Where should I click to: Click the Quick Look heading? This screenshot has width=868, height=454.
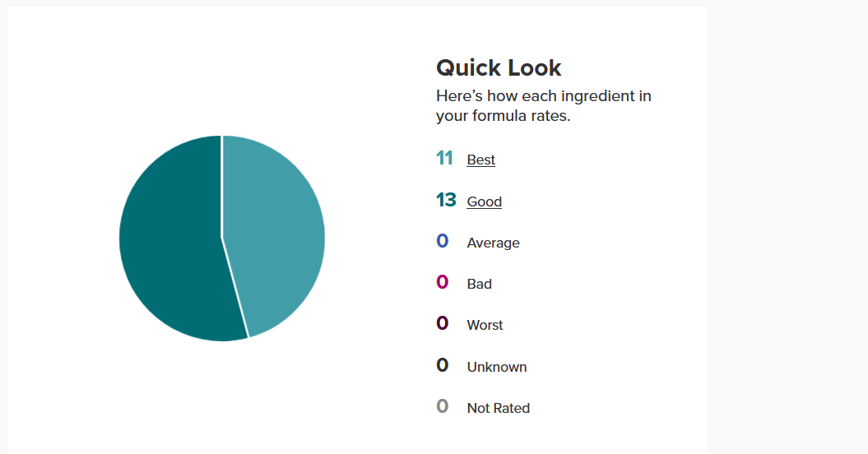coord(499,67)
